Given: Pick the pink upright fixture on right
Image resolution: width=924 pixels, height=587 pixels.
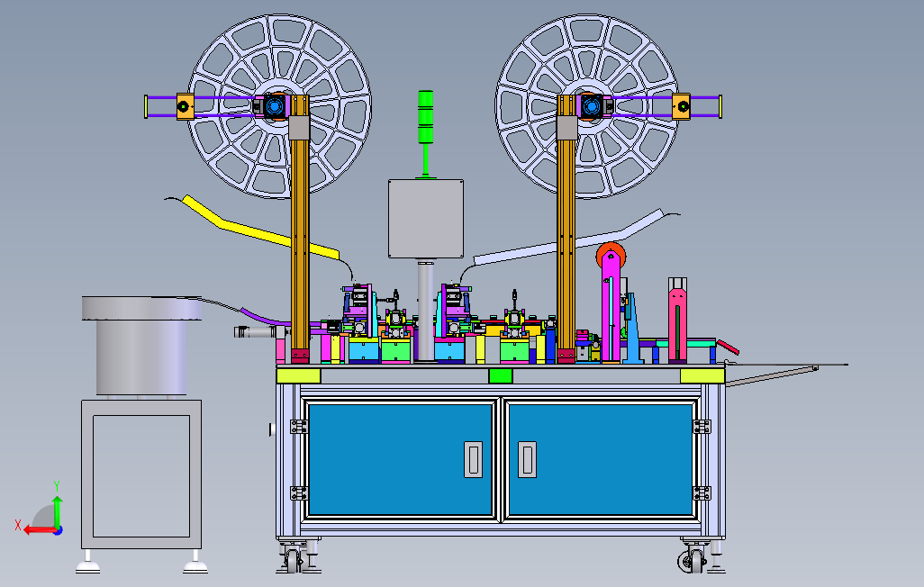Looking at the screenshot, I should coord(677,320).
